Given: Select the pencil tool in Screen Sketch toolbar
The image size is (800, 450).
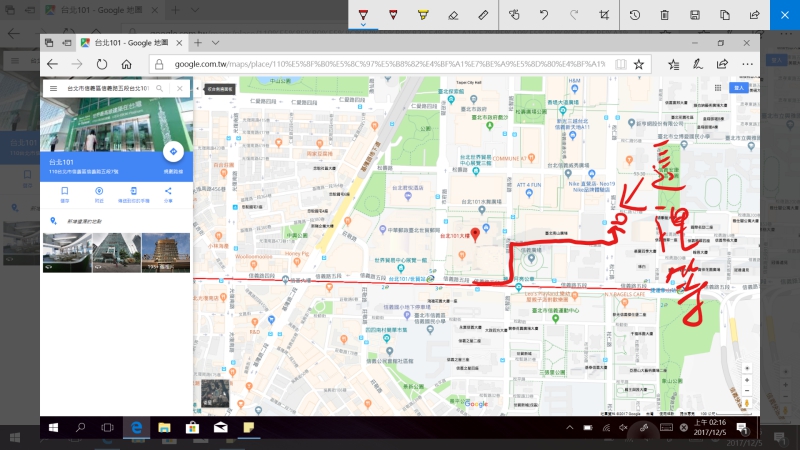Looking at the screenshot, I should pos(393,15).
